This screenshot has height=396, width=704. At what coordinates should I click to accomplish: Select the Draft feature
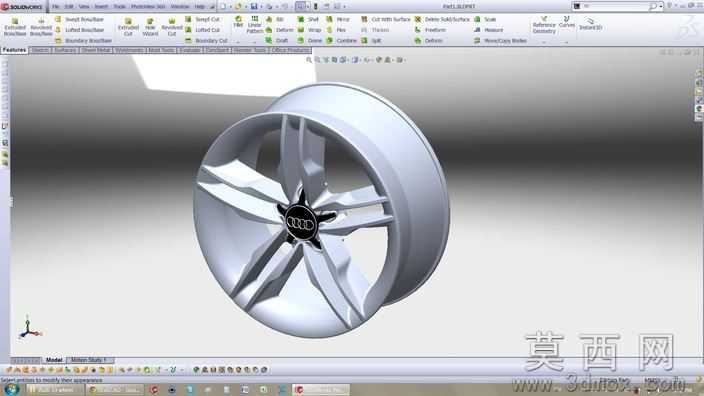277,40
